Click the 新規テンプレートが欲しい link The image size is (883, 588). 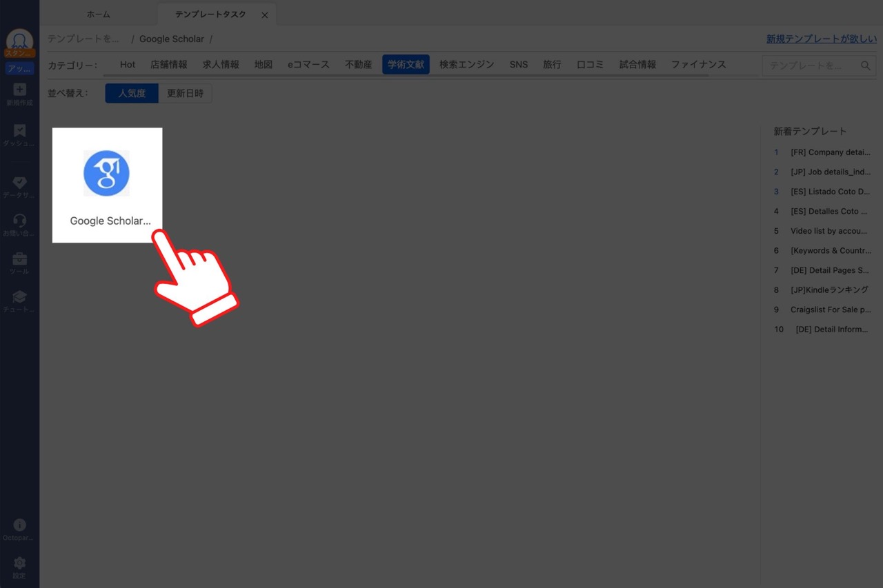[822, 39]
